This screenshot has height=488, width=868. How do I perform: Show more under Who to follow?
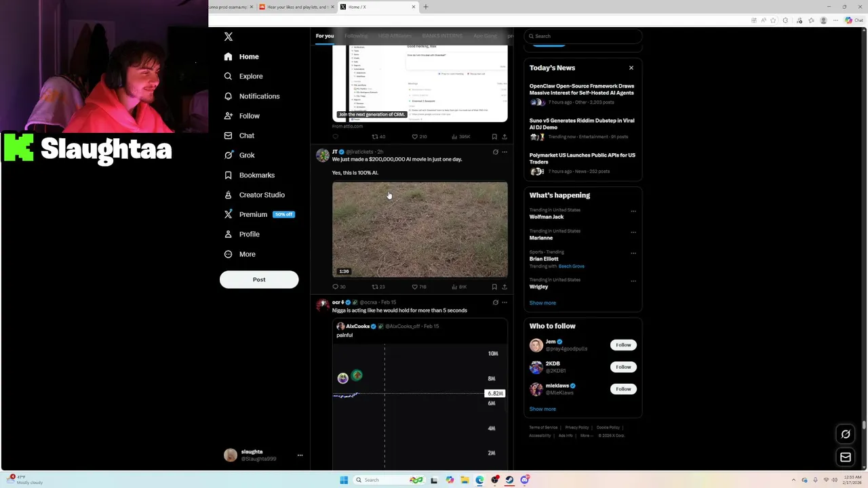click(542, 409)
